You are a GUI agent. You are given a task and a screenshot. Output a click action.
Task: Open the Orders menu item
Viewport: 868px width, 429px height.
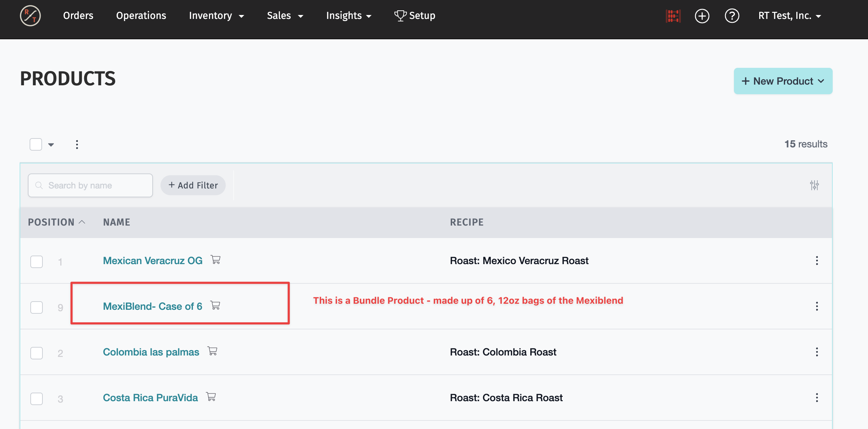(78, 16)
